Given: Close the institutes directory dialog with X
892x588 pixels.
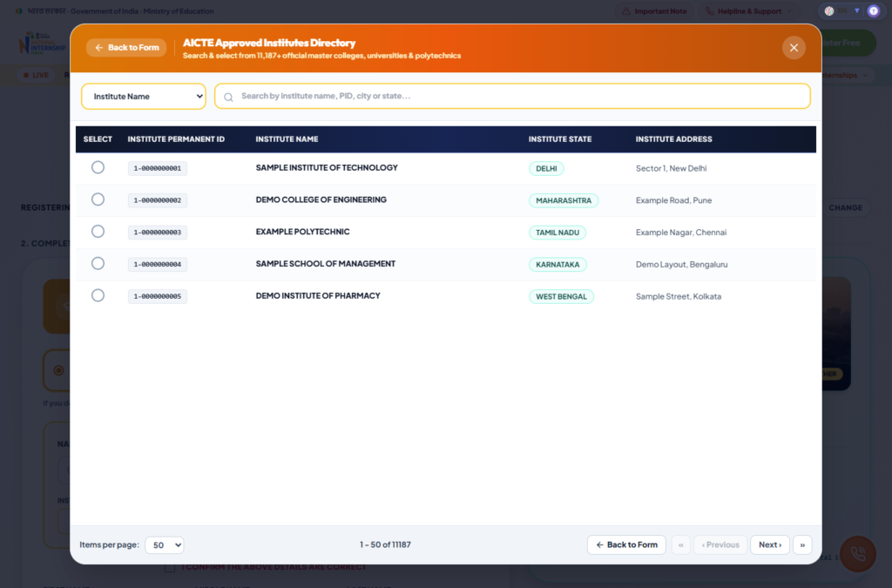Looking at the screenshot, I should click(x=794, y=48).
